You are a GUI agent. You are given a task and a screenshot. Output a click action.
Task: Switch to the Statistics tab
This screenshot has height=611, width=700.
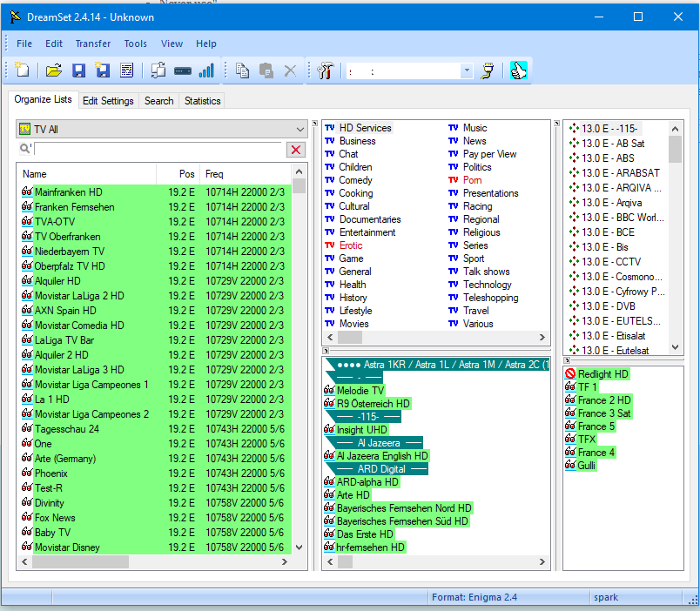pyautogui.click(x=202, y=101)
